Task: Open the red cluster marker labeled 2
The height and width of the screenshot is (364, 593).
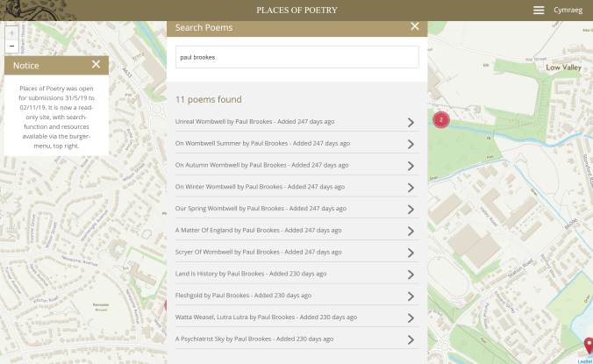Action: [441, 119]
